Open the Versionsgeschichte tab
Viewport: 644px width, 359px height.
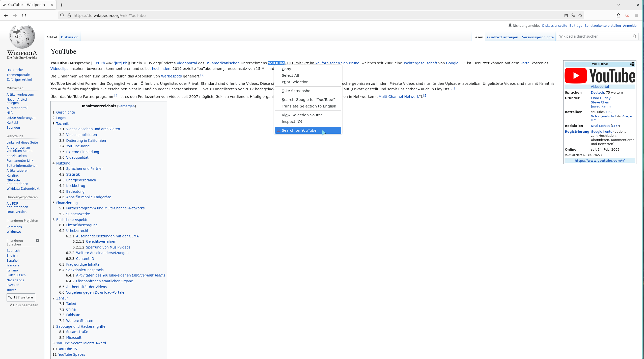click(x=538, y=37)
